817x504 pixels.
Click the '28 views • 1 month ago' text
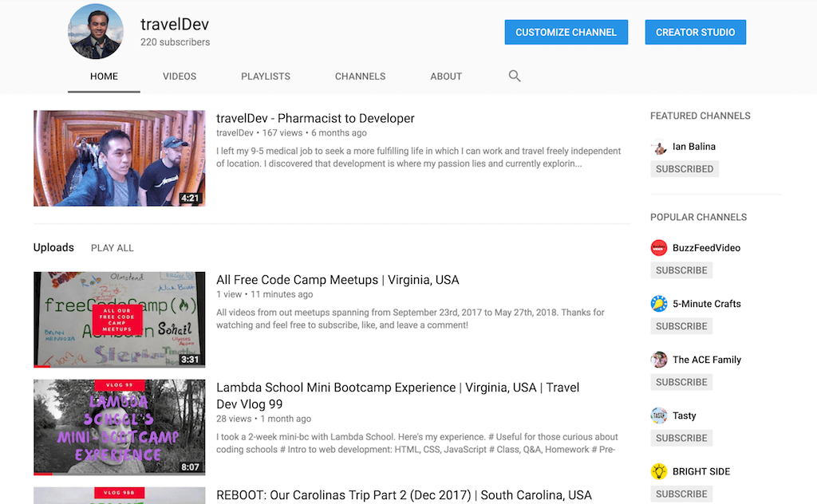point(263,419)
